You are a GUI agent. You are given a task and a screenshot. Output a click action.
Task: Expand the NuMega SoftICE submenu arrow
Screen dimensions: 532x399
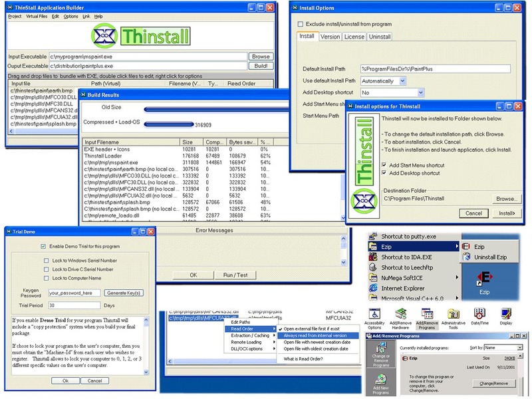pyautogui.click(x=457, y=277)
